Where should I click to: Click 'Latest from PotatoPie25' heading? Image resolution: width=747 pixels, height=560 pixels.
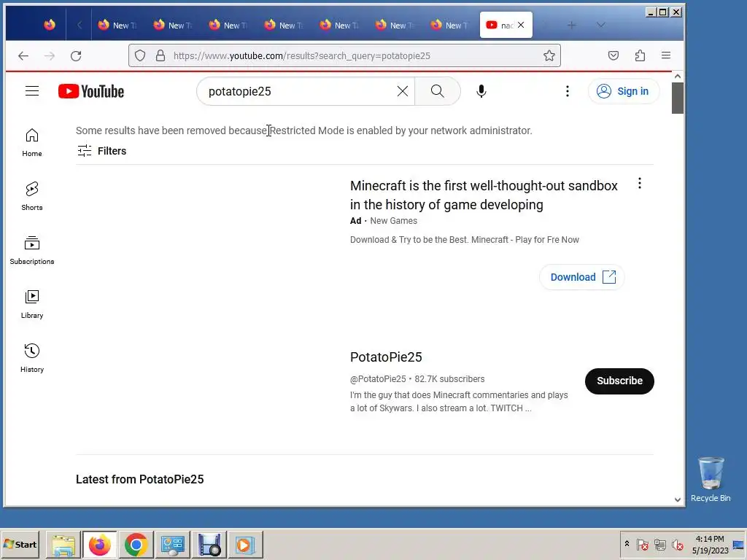[139, 479]
